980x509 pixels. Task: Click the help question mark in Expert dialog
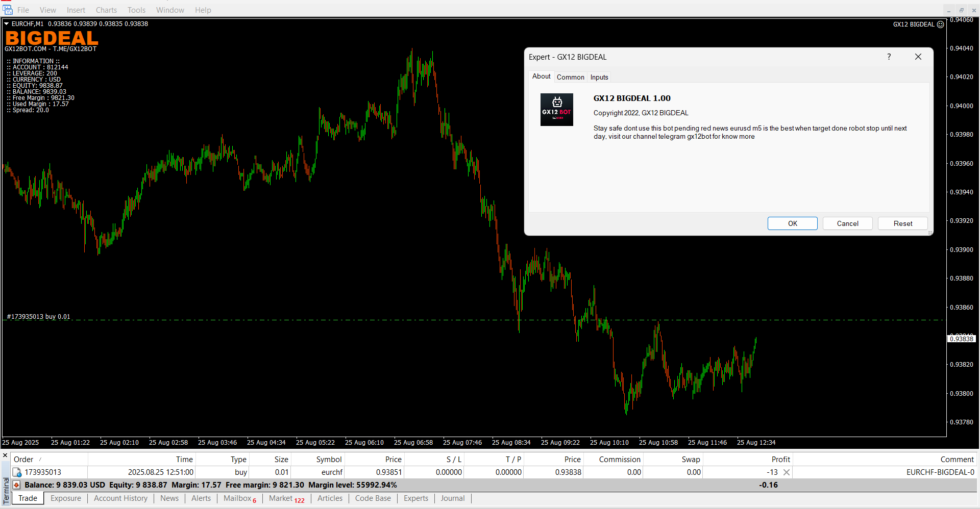point(889,57)
